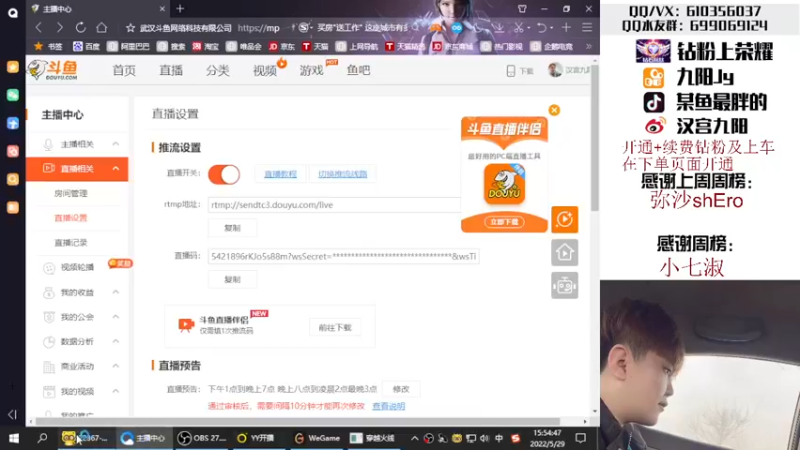800x450 pixels.
Task: Switch to WeGame in the taskbar
Action: [x=317, y=438]
